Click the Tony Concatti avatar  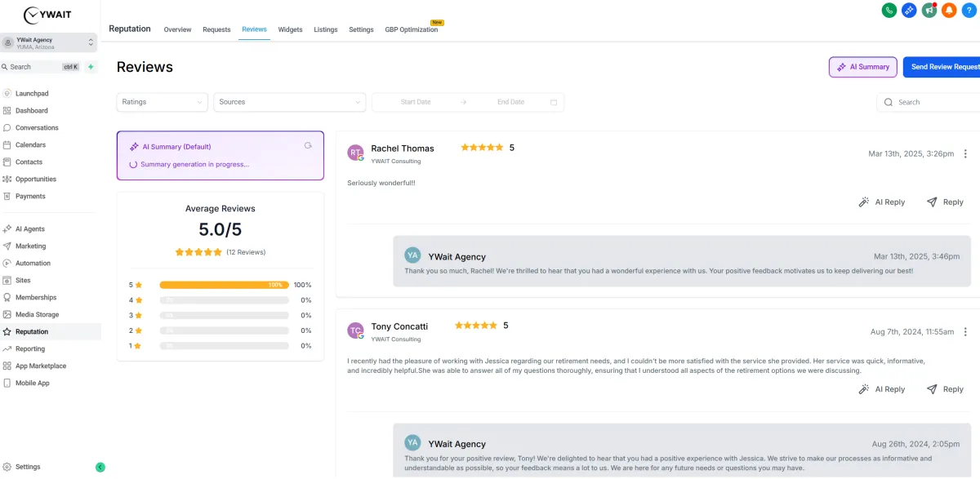[355, 330]
